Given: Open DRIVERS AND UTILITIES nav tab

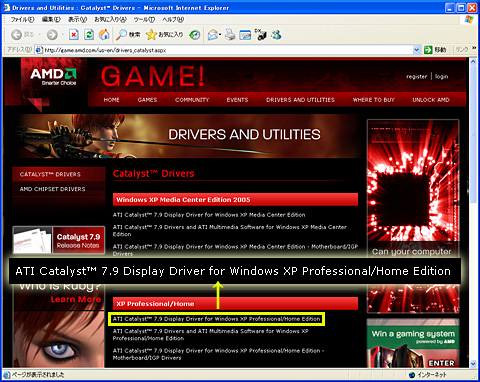Looking at the screenshot, I should pyautogui.click(x=300, y=100).
